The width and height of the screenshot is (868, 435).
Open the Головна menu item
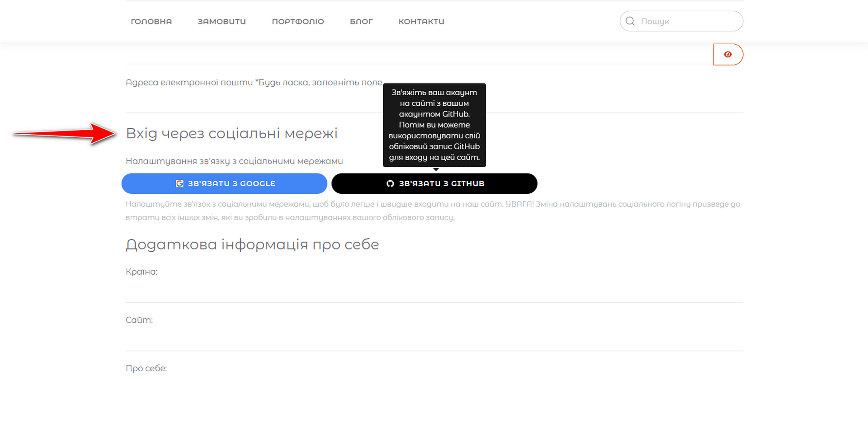(151, 21)
